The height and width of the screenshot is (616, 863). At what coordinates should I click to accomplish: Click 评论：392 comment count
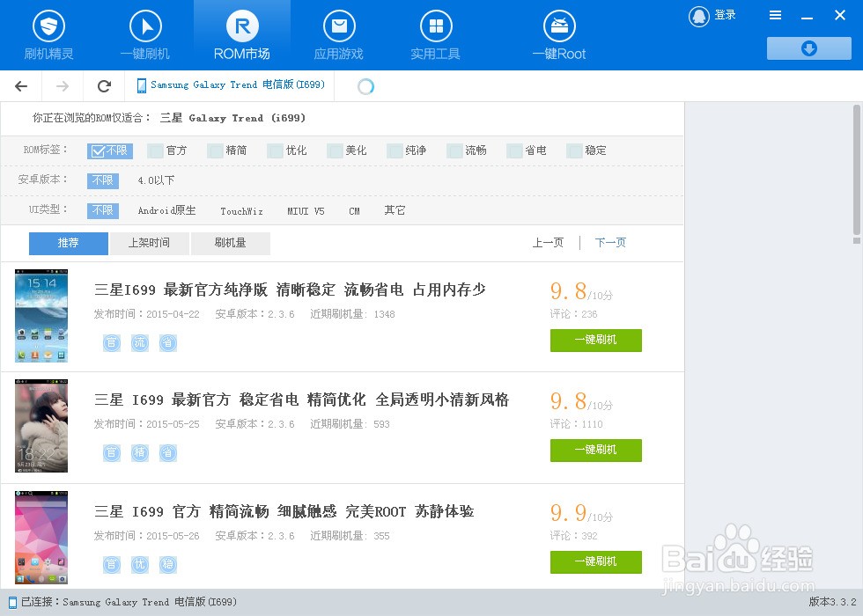coord(573,536)
